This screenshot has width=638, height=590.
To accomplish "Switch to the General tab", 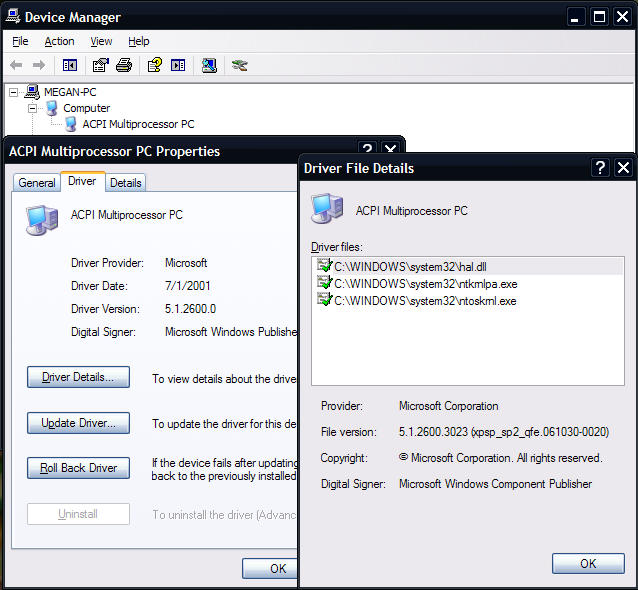I will pyautogui.click(x=37, y=183).
